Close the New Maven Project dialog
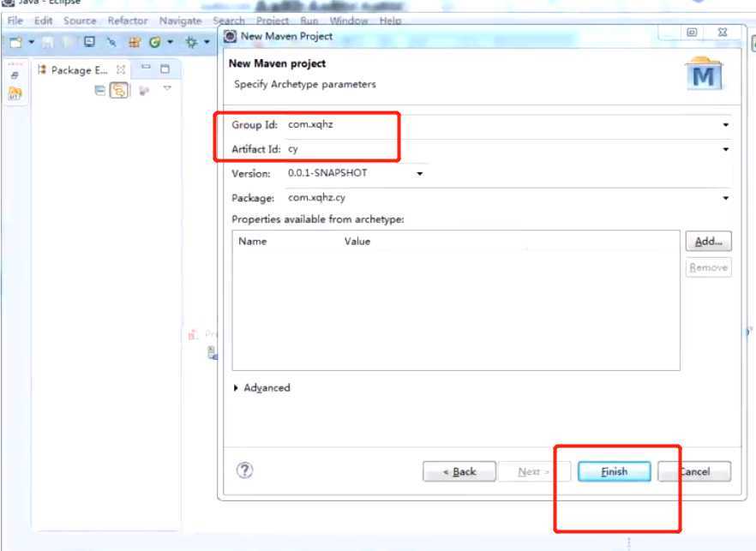 (x=723, y=33)
